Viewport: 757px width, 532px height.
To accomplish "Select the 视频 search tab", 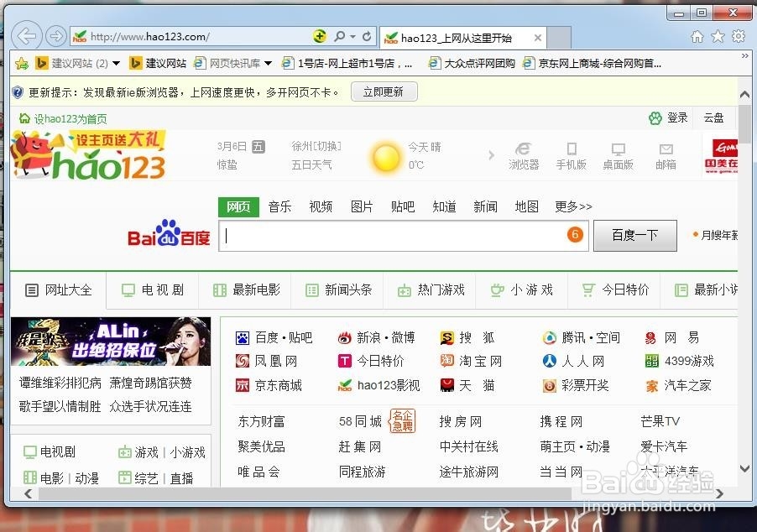I will (x=321, y=206).
